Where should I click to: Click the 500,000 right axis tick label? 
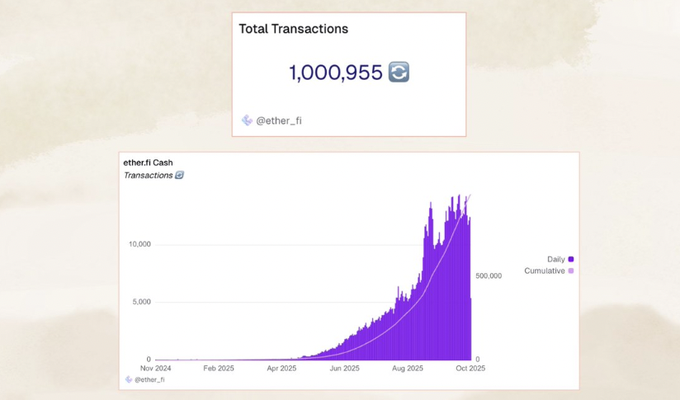coord(488,275)
